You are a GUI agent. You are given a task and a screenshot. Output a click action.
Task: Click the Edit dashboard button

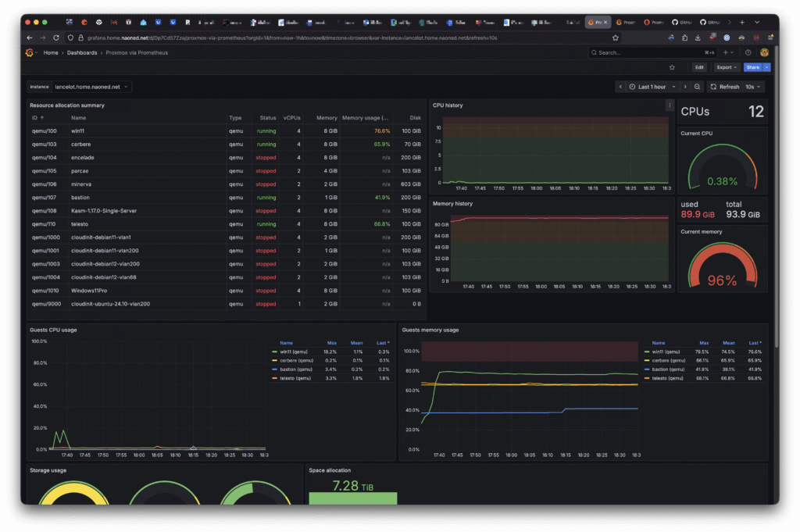pyautogui.click(x=699, y=67)
